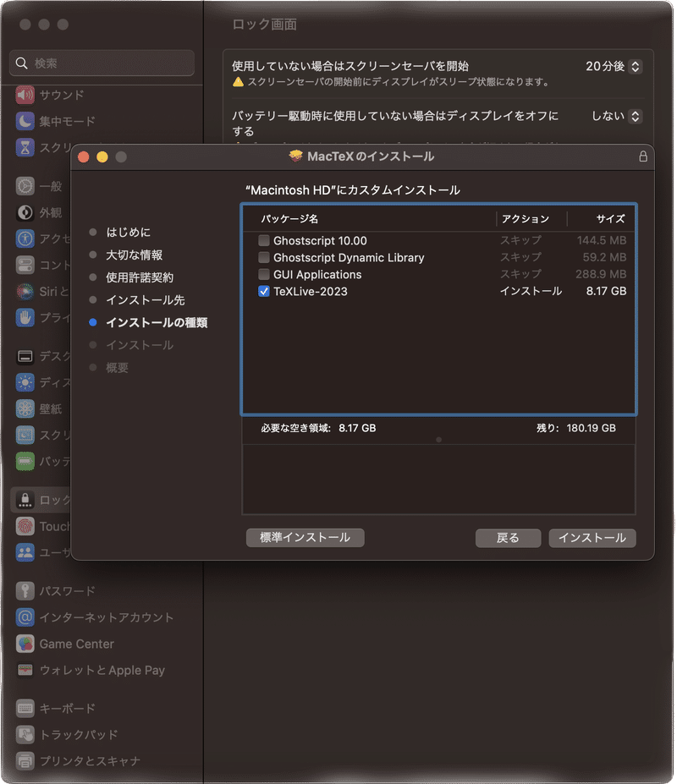Click the Focus mode moon icon
The width and height of the screenshot is (677, 784).
click(25, 121)
